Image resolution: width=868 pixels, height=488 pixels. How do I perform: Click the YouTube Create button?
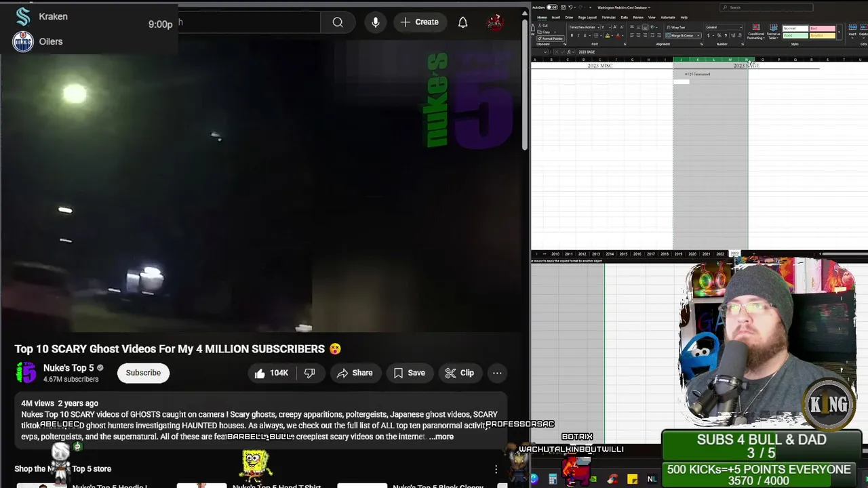click(420, 22)
